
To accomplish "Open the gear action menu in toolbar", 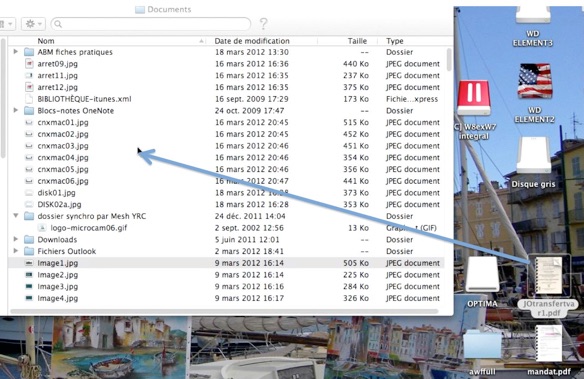I will click(33, 24).
